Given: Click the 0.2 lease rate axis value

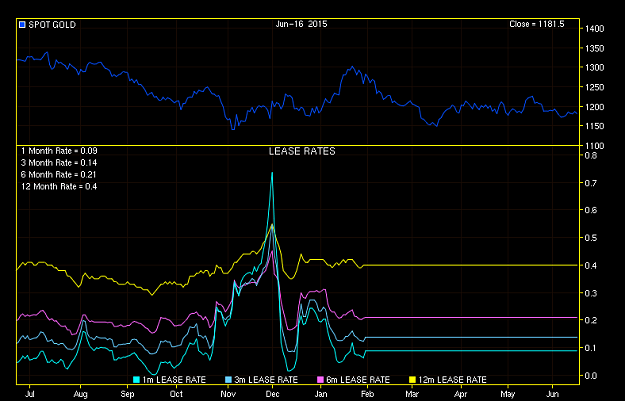Looking at the screenshot, I should point(591,320).
